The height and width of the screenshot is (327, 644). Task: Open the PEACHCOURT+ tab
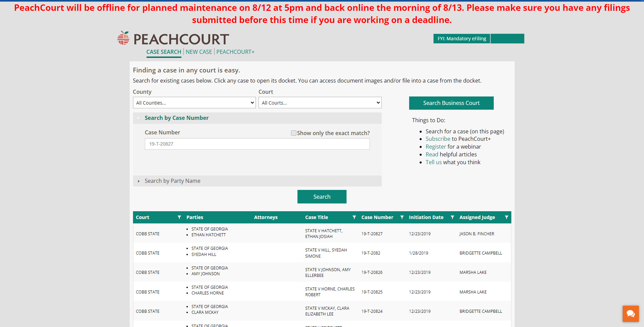point(236,52)
